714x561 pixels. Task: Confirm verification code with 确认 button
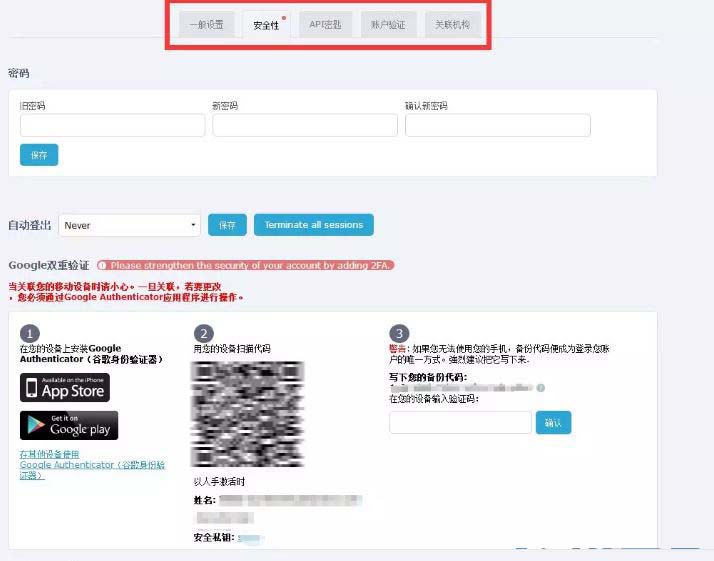[553, 423]
